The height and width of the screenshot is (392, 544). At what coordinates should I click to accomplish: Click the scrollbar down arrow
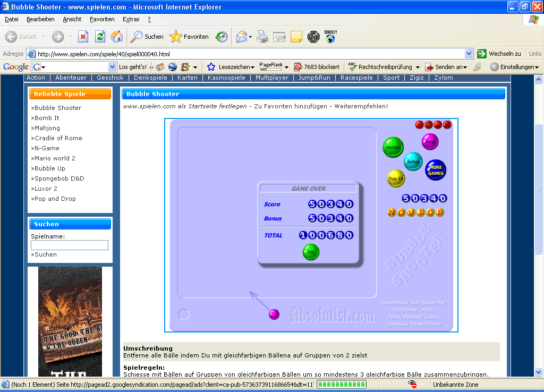[539, 372]
